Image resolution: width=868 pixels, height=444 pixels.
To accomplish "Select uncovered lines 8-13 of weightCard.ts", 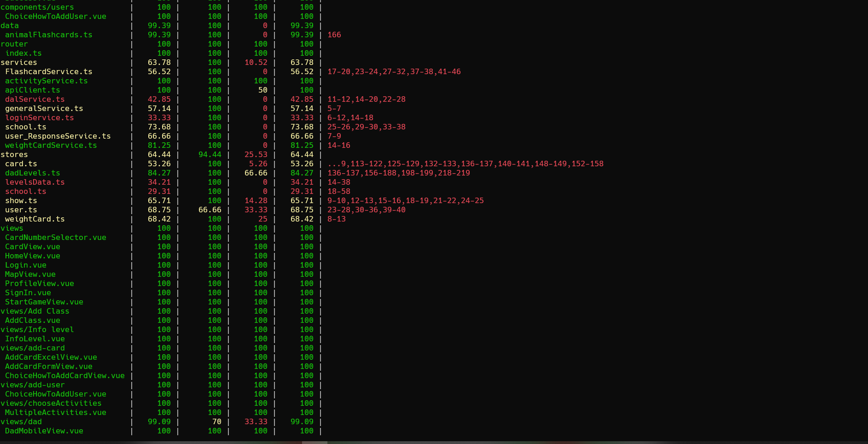I will (x=337, y=219).
